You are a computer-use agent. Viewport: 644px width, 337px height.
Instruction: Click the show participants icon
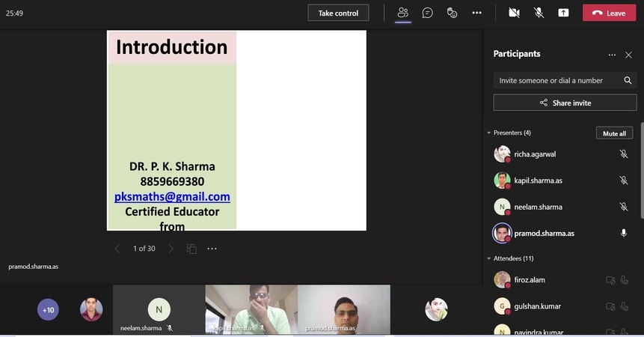(403, 13)
